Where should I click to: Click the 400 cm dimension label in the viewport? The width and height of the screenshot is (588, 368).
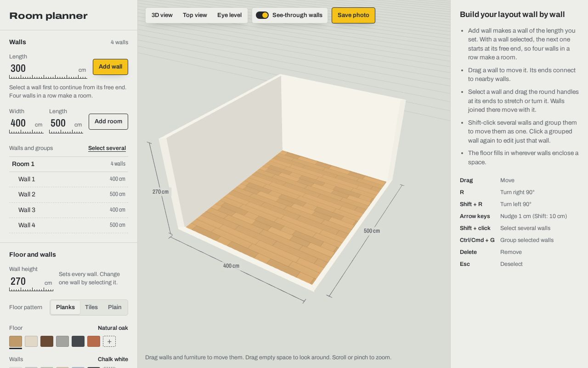[231, 266]
